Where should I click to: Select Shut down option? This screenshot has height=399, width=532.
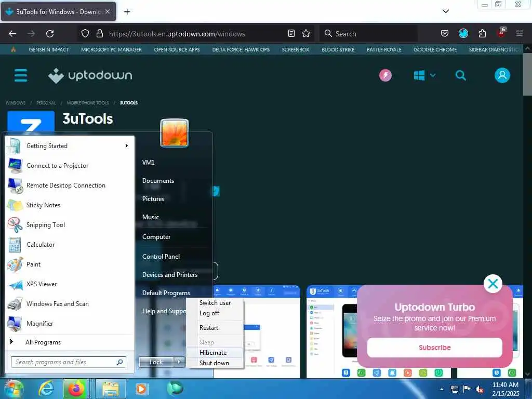[x=215, y=363]
